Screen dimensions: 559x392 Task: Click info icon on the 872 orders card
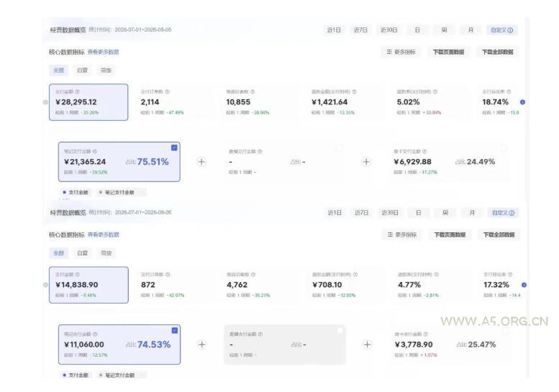[x=168, y=275]
